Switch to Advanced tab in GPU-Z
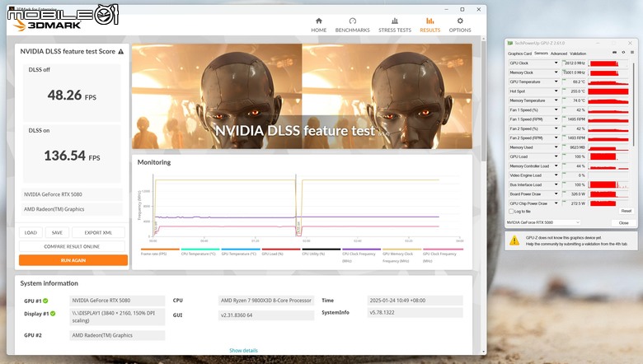643x364 pixels. point(559,54)
